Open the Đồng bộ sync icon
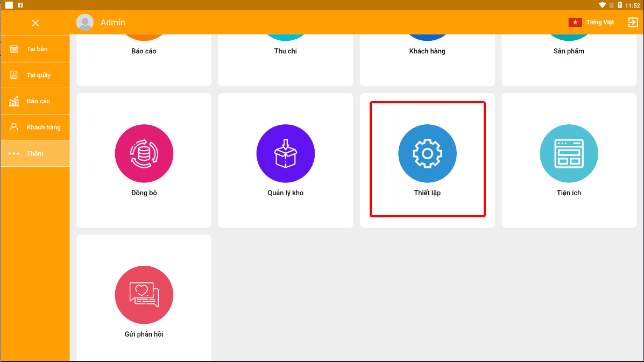 click(144, 154)
